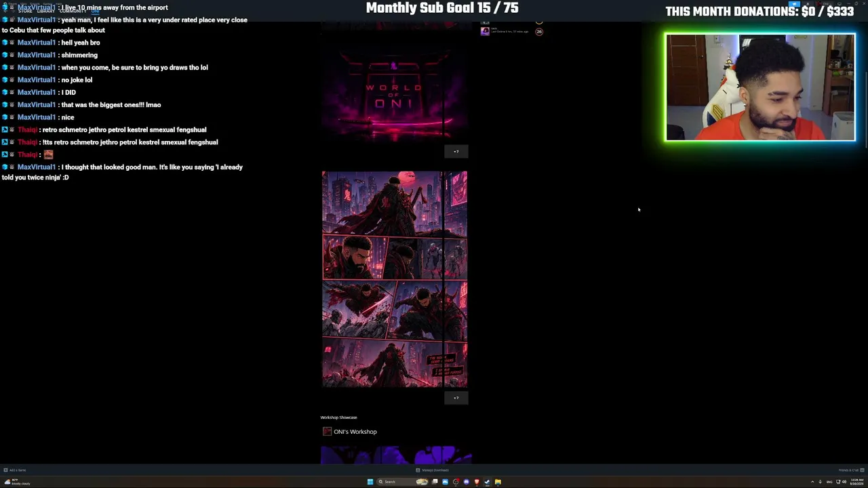Screen dimensions: 868x488
Task: Click MaxVirtual1's name on the 'shimmering' message
Action: [x=36, y=55]
